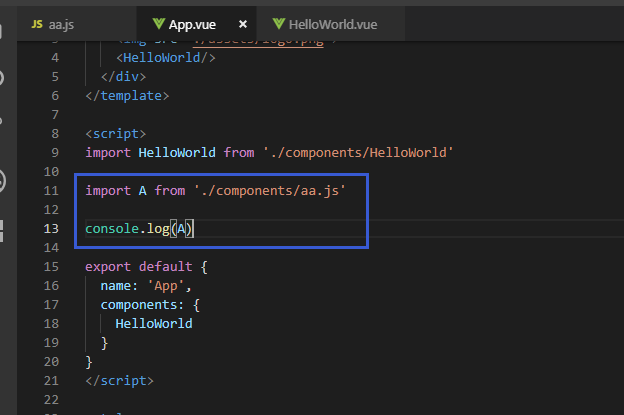624x415 pixels.
Task: Click line number 11 in the gutter
Action: tap(51, 191)
